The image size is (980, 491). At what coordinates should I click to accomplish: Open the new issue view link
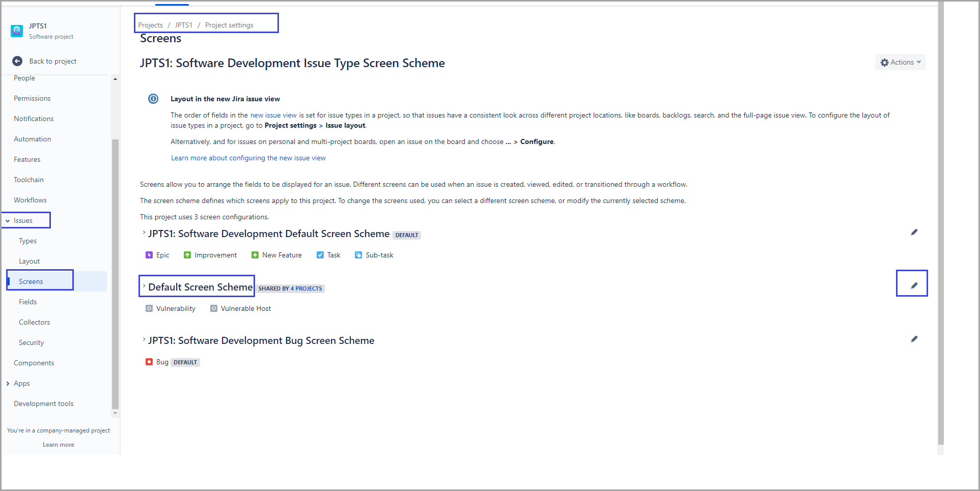[x=273, y=115]
